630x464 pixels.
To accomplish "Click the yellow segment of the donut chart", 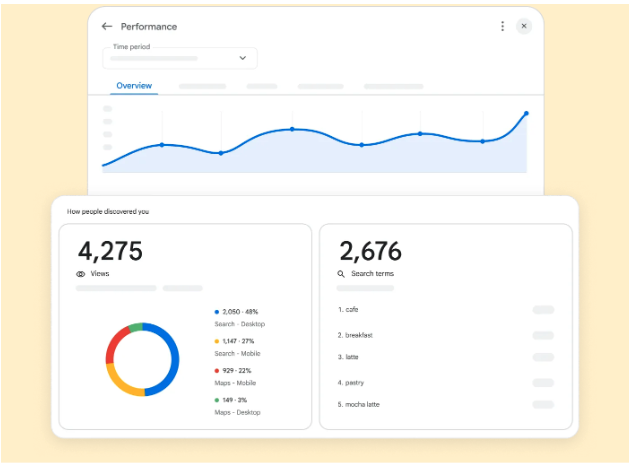I will pyautogui.click(x=123, y=384).
